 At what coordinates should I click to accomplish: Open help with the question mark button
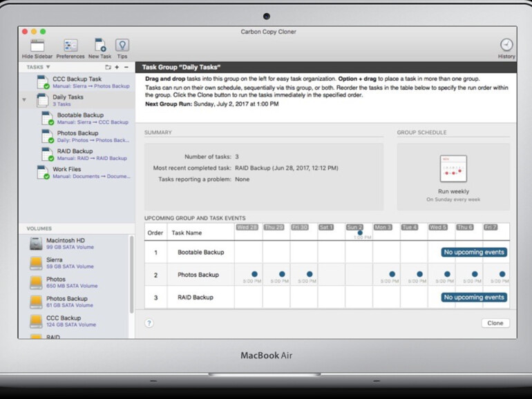(149, 323)
